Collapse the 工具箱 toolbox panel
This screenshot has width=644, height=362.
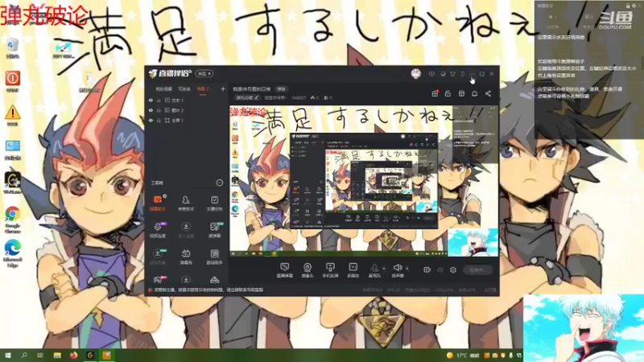tap(219, 183)
